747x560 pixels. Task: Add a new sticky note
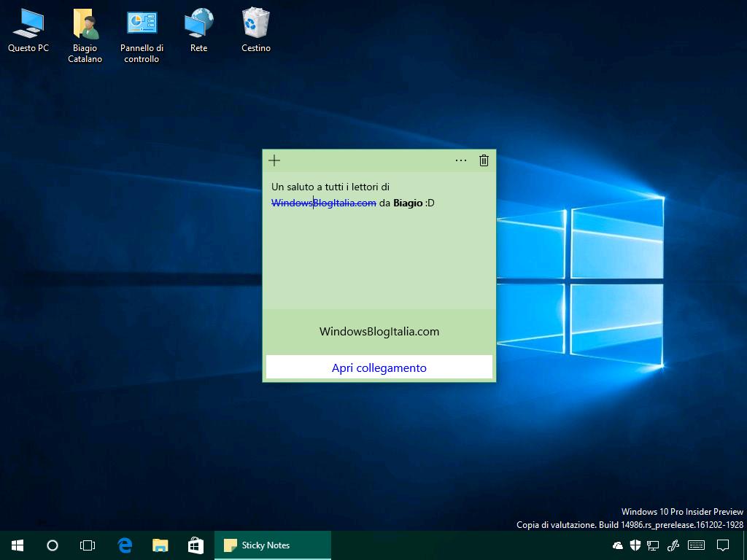coord(274,160)
